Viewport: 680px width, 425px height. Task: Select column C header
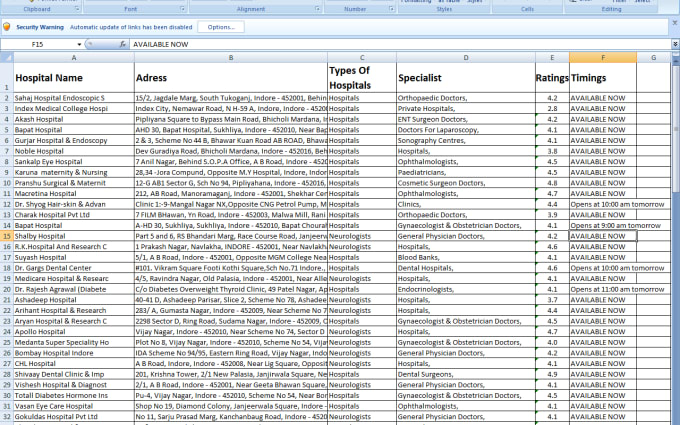(x=362, y=57)
